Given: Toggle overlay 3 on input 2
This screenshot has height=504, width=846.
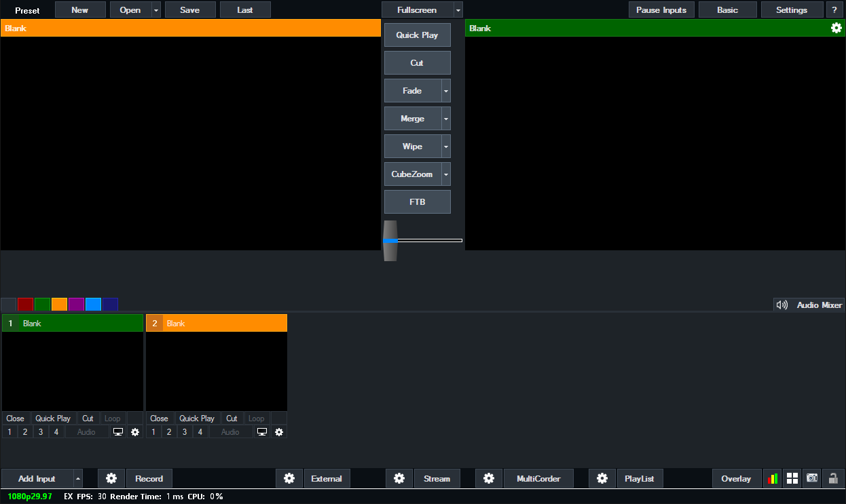Looking at the screenshot, I should coord(185,432).
